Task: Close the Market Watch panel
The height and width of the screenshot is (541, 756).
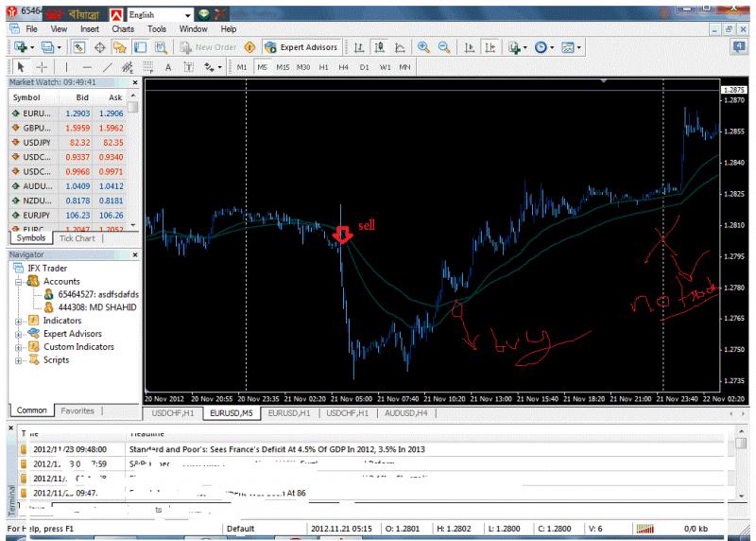Action: coord(135,82)
